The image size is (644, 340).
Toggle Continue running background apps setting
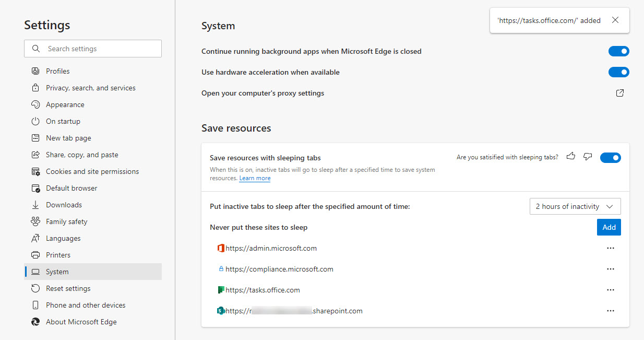click(x=619, y=51)
